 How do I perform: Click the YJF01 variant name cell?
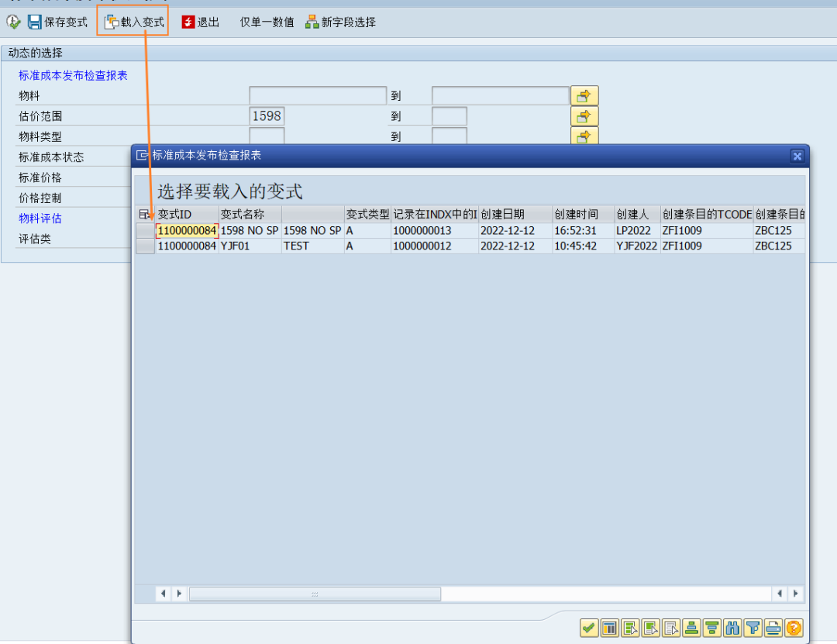pos(250,246)
